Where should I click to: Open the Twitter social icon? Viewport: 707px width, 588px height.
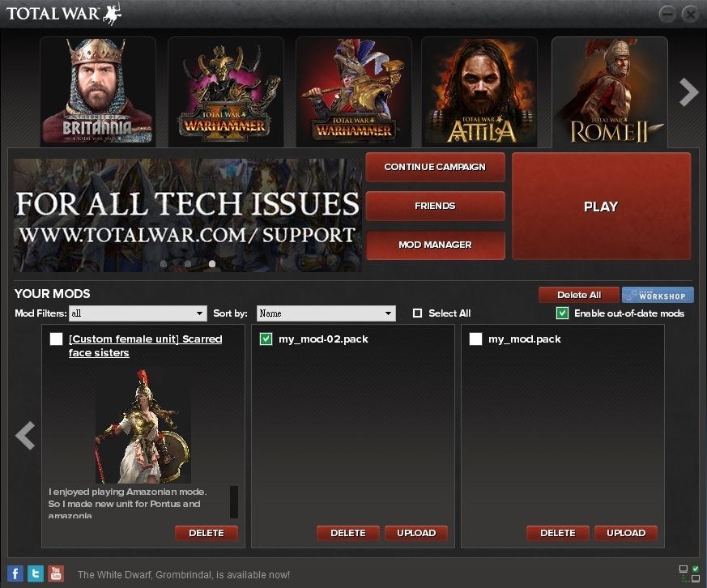[x=36, y=573]
